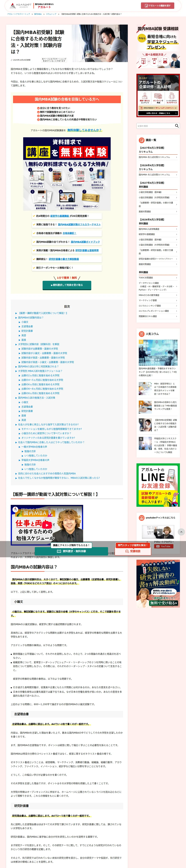Open the 国内MBA試験ガイドブック link

[x=85, y=242]
